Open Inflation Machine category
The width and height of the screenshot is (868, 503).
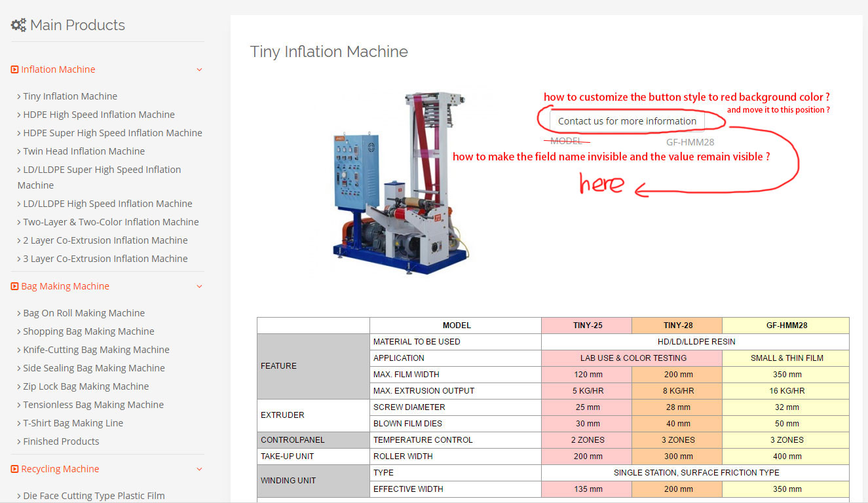click(58, 69)
